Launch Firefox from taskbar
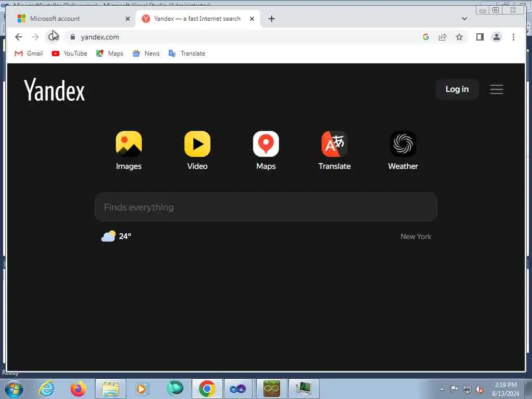This screenshot has width=532, height=399. pyautogui.click(x=78, y=389)
